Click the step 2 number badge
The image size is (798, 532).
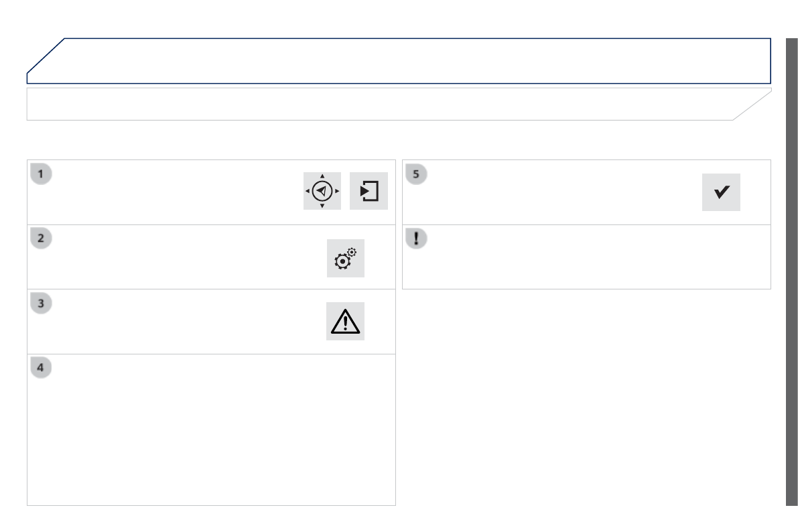click(42, 239)
